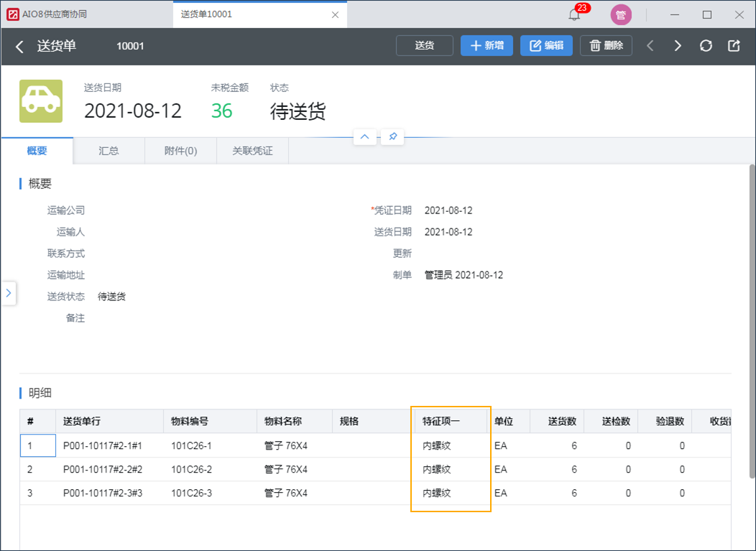Click the 物料编号 column header
Viewport: 756px width, 551px height.
210,421
